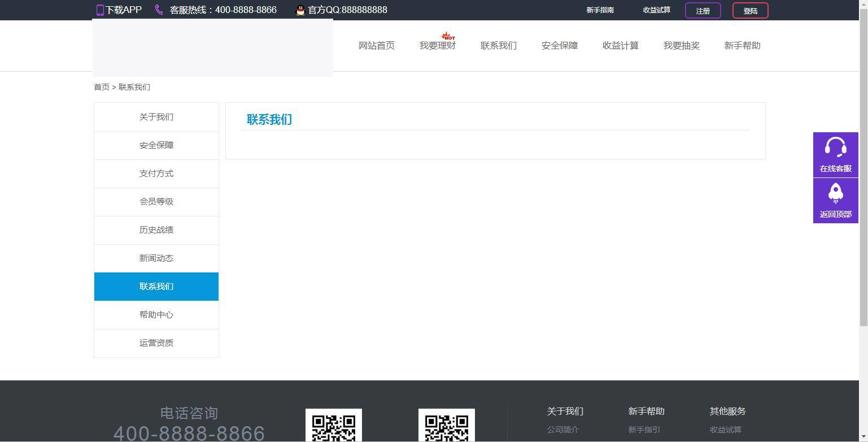Image resolution: width=868 pixels, height=442 pixels.
Task: Open online support via the 在线客服 headset icon
Action: pyautogui.click(x=835, y=148)
